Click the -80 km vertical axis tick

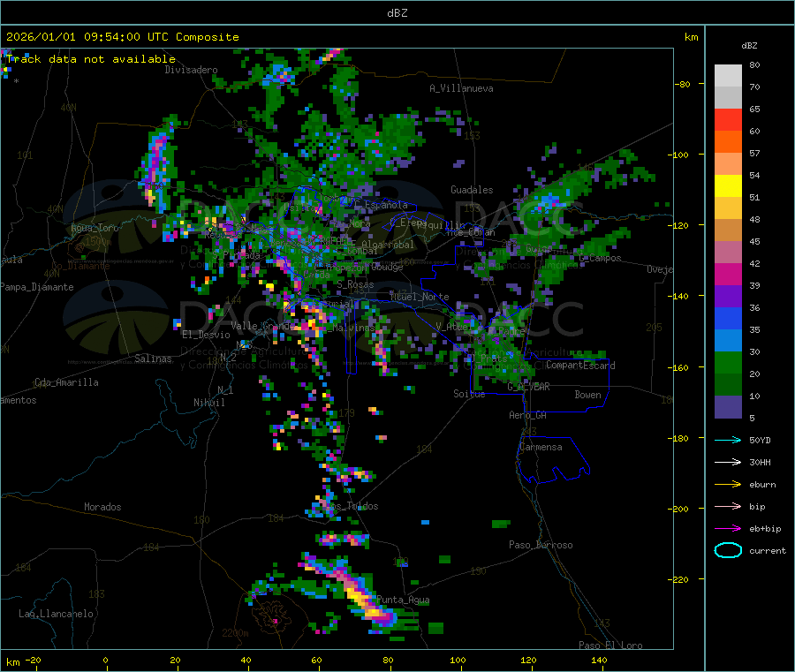[x=683, y=84]
